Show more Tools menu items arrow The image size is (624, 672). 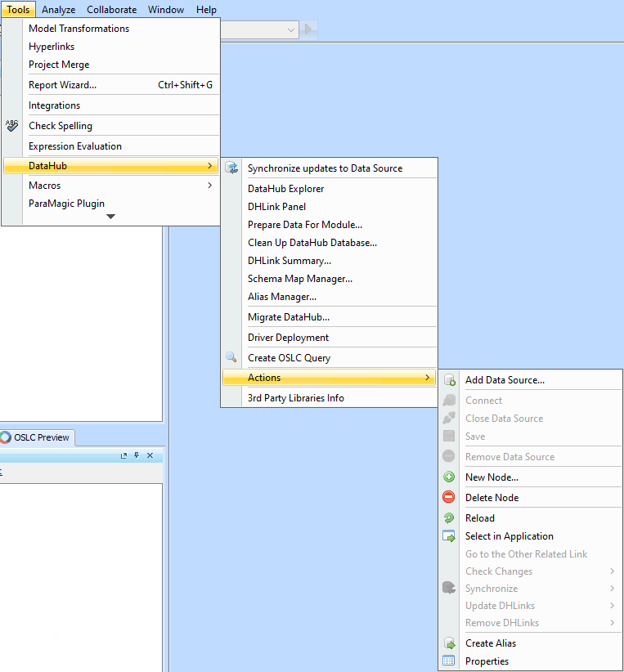pyautogui.click(x=110, y=217)
